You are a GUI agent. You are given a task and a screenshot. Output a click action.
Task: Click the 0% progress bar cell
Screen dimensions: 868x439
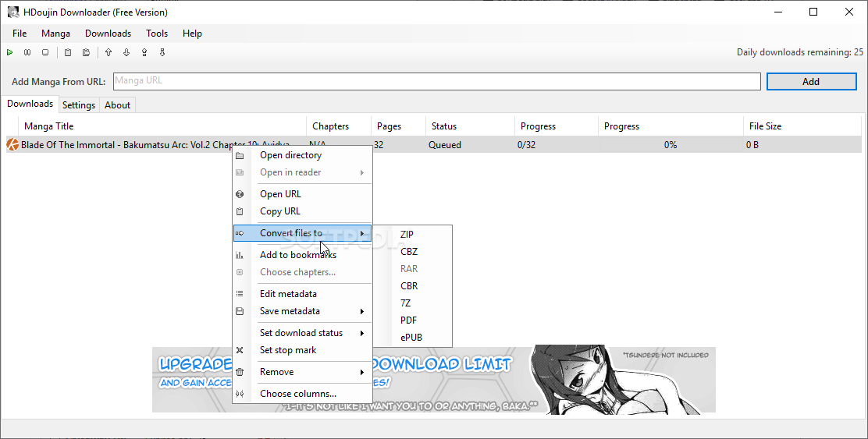671,145
